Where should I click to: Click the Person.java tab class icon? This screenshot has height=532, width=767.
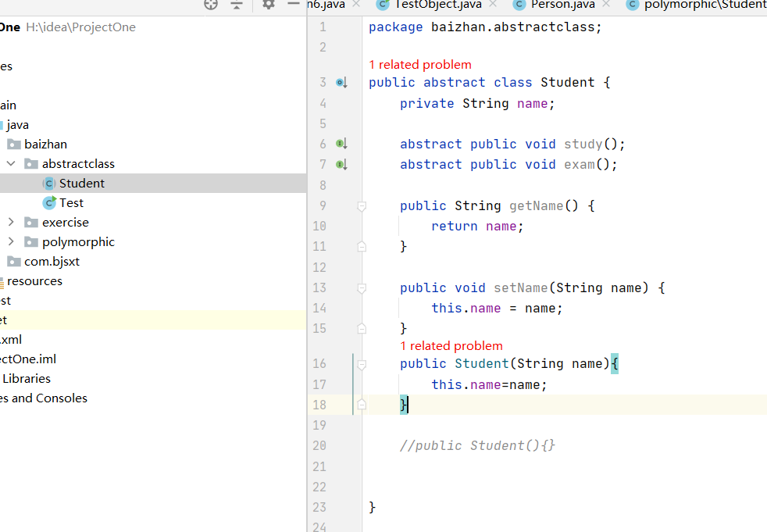pyautogui.click(x=519, y=5)
